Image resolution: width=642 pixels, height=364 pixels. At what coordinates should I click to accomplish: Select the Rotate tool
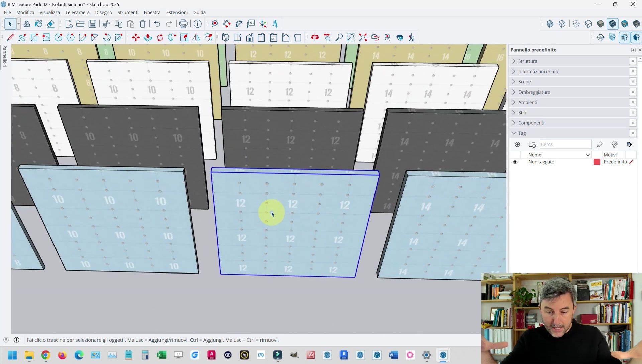coord(160,37)
